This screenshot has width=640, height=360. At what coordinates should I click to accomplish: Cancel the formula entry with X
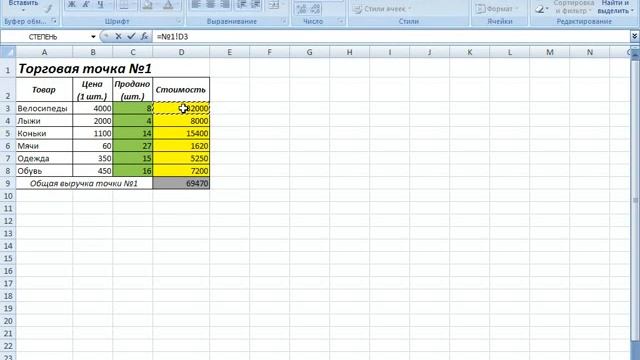point(118,36)
